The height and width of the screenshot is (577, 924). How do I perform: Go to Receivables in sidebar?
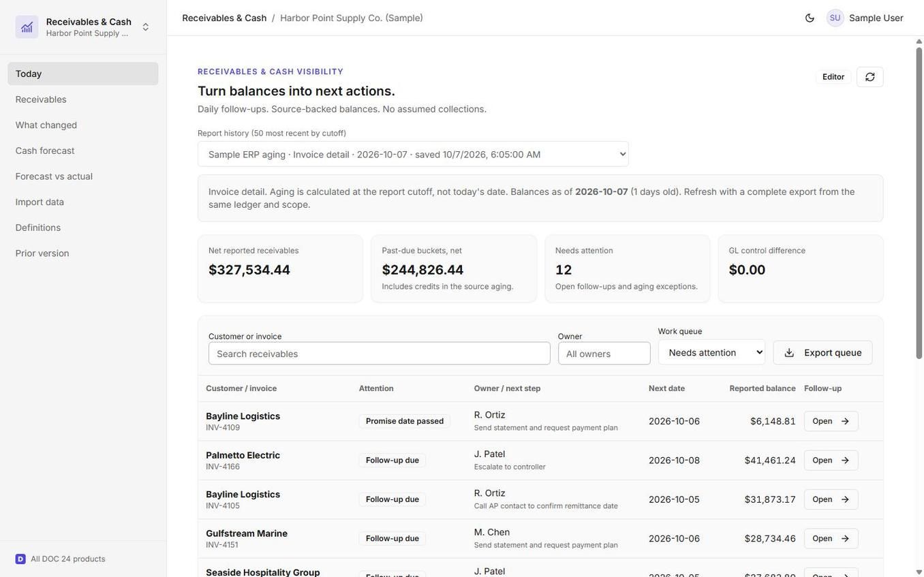coord(83,99)
